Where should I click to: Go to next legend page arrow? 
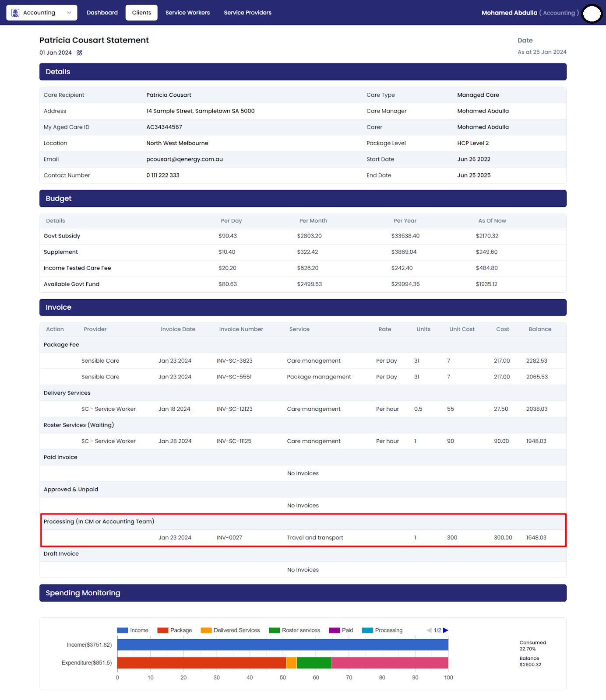click(x=446, y=630)
